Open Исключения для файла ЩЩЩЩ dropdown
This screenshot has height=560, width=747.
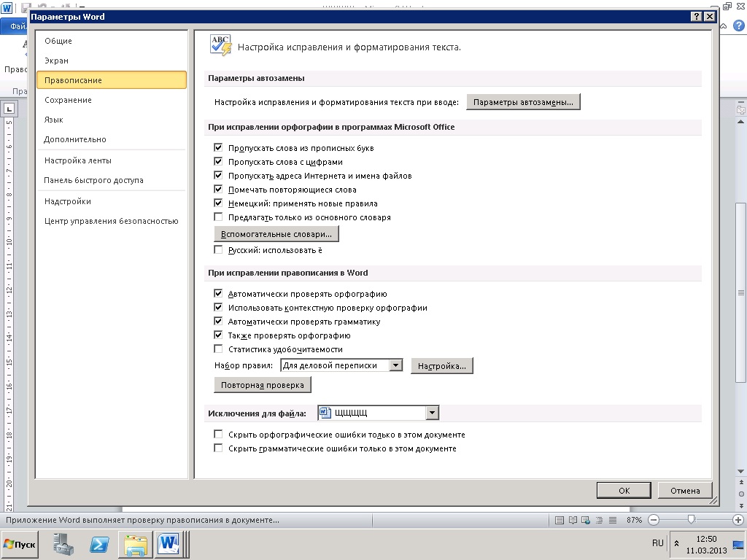tap(432, 413)
